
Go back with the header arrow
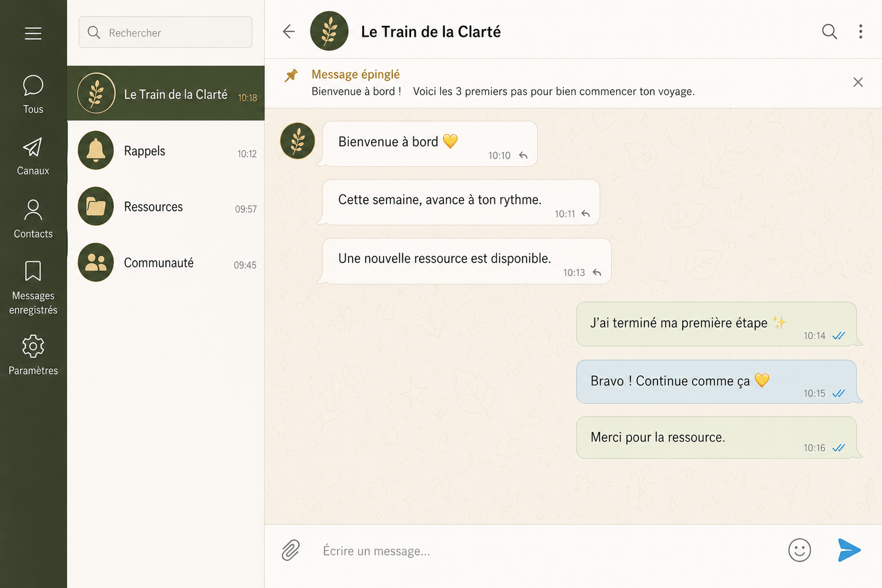[x=289, y=31]
